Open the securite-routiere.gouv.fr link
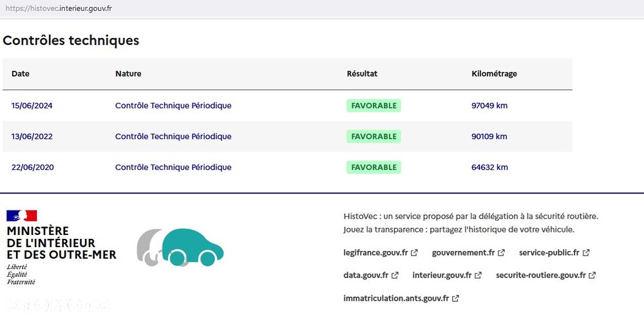The width and height of the screenshot is (644, 318). pyautogui.click(x=541, y=276)
